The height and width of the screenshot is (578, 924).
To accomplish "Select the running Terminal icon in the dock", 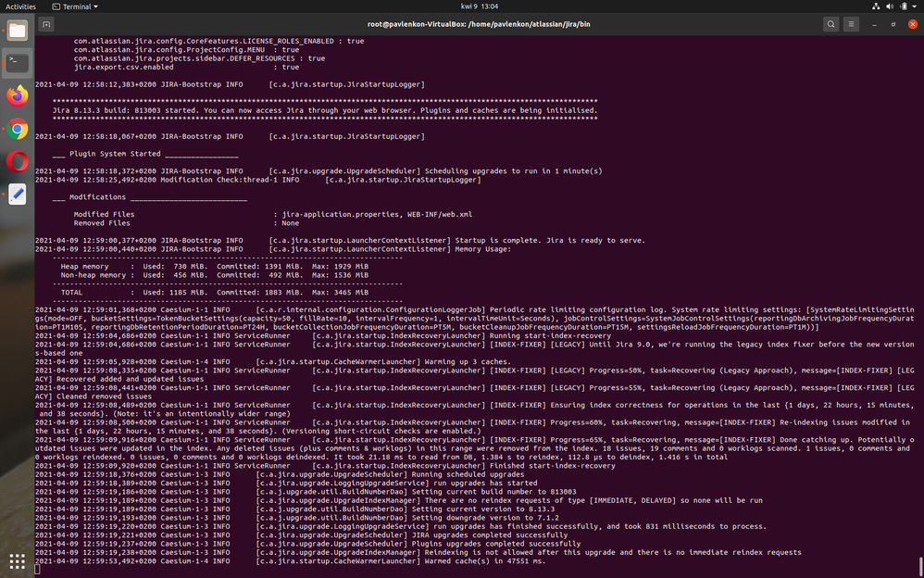I will [x=17, y=63].
